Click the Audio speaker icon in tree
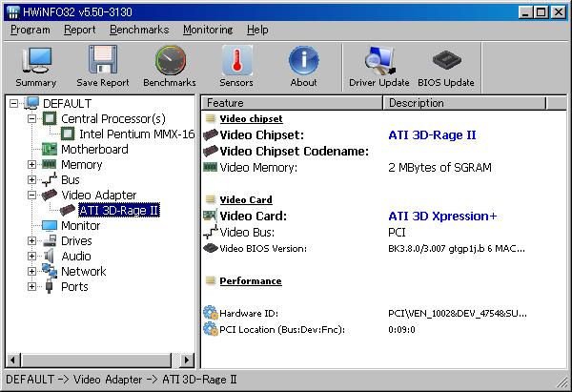The image size is (572, 392). tap(50, 256)
